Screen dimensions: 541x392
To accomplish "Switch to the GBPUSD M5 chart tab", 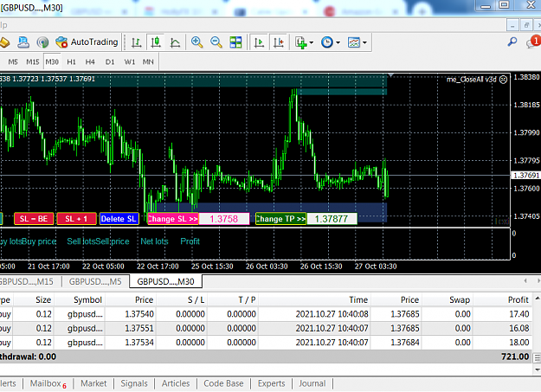I will coord(95,281).
